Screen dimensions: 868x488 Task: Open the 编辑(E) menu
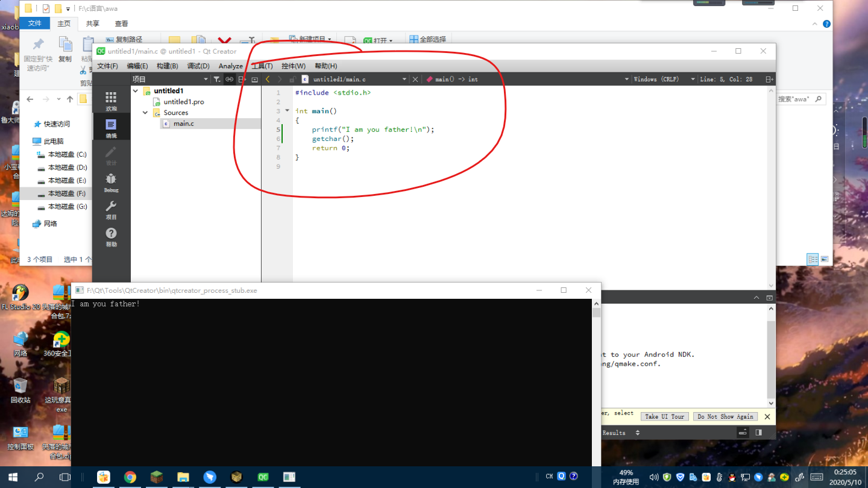(137, 66)
